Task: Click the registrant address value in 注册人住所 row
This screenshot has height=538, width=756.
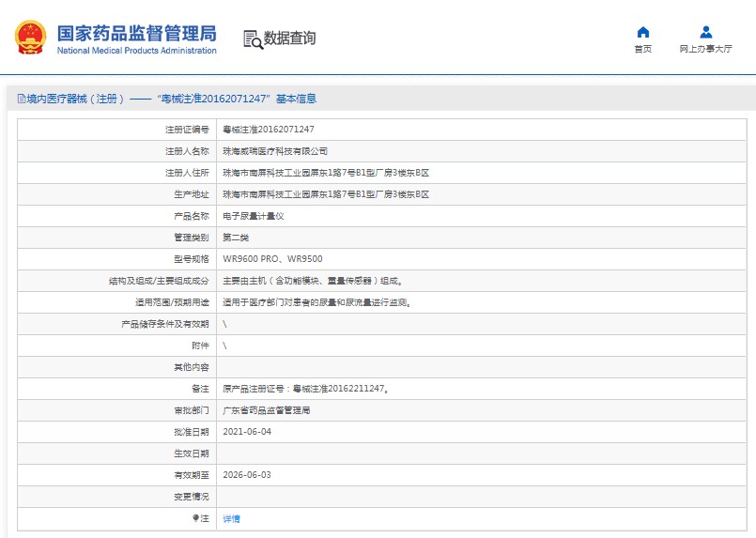Action: [x=326, y=173]
